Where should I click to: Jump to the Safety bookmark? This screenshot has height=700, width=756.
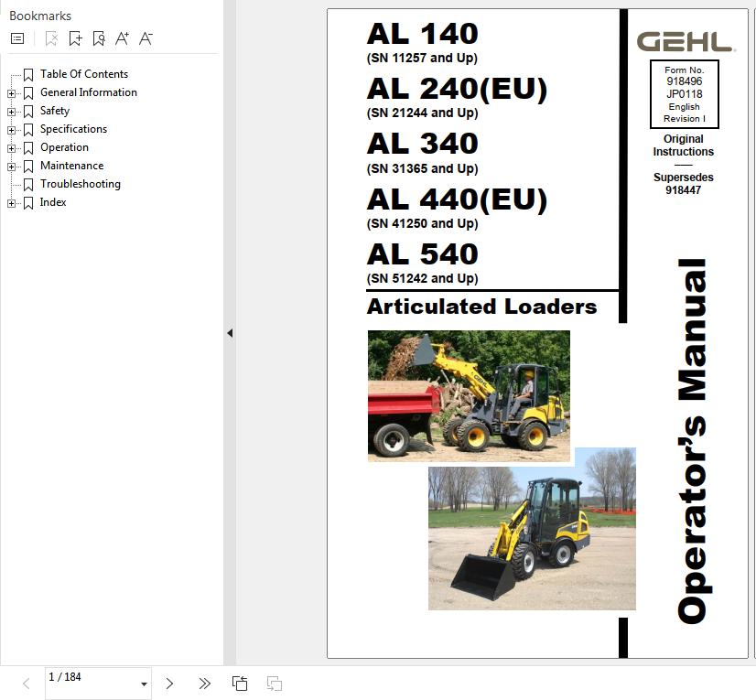(55, 111)
